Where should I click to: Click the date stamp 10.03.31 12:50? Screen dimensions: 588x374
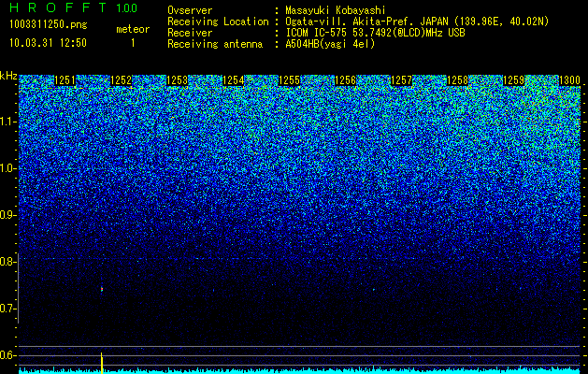pos(48,43)
